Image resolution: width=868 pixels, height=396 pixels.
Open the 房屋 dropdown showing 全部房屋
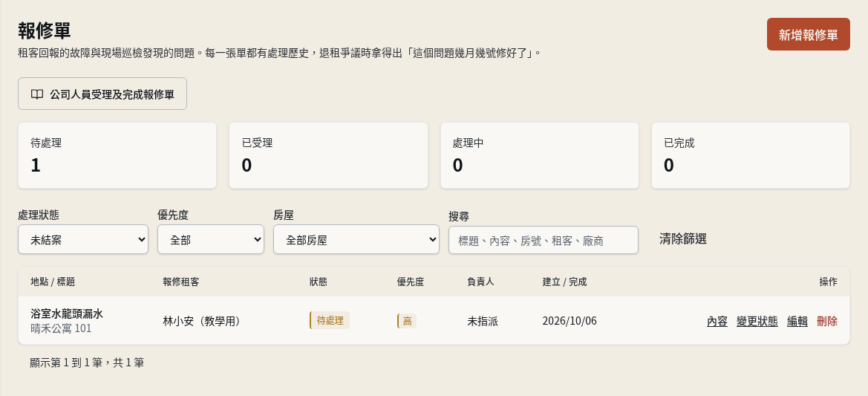point(356,240)
